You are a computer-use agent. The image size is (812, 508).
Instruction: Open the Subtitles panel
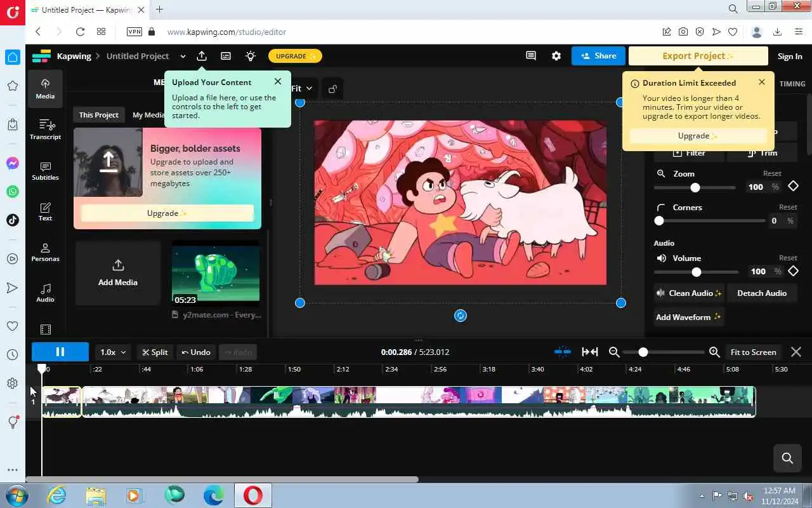pos(45,170)
